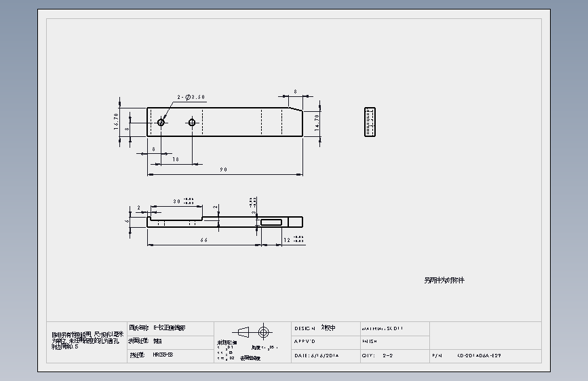
Task: Click the projection symbol in title block
Action: pyautogui.click(x=252, y=332)
